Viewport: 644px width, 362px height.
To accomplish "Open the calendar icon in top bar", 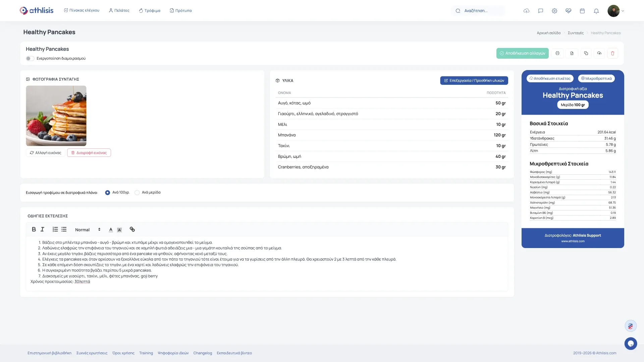I will 582,11.
